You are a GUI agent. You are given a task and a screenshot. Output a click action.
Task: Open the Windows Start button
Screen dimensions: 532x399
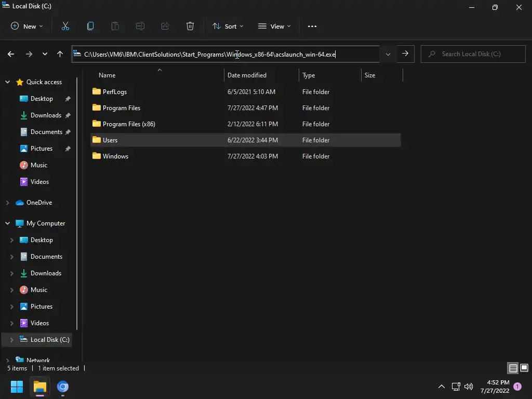[17, 387]
